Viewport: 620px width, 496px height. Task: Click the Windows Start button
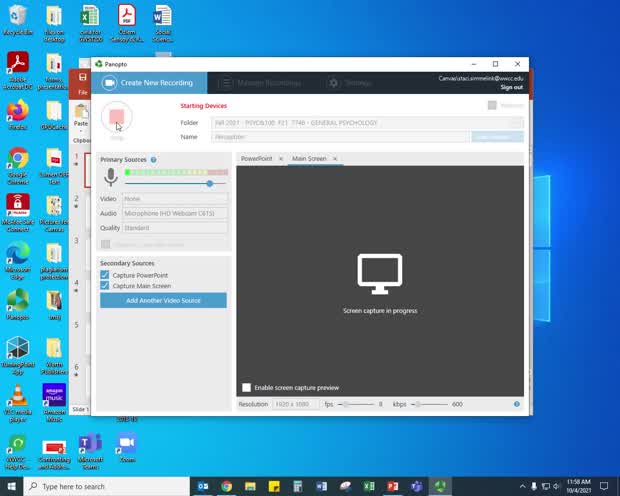pos(11,486)
